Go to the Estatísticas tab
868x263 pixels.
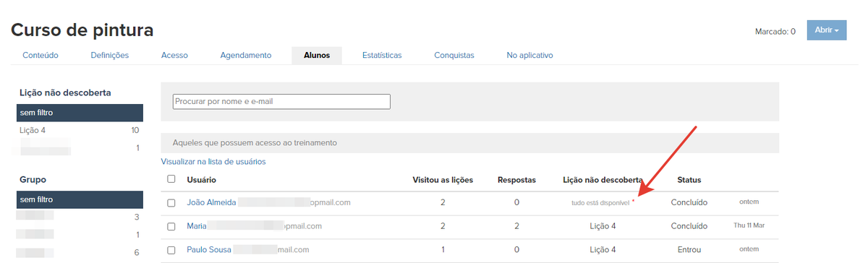[x=382, y=55]
